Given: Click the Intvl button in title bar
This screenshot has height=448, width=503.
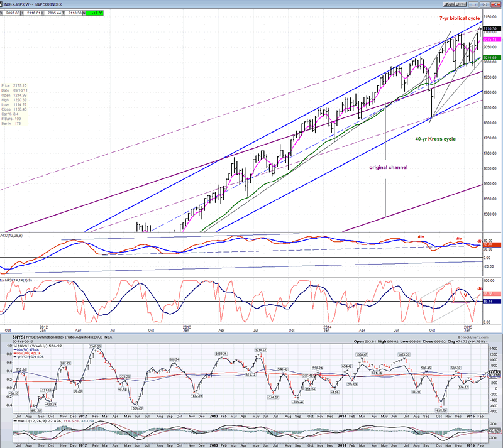Looking at the screenshot, I should [x=461, y=4].
